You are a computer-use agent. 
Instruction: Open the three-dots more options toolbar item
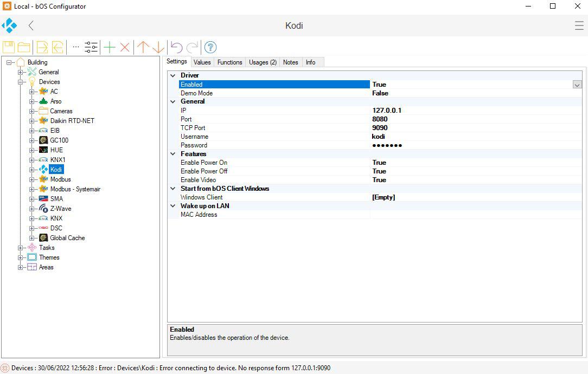tap(76, 47)
